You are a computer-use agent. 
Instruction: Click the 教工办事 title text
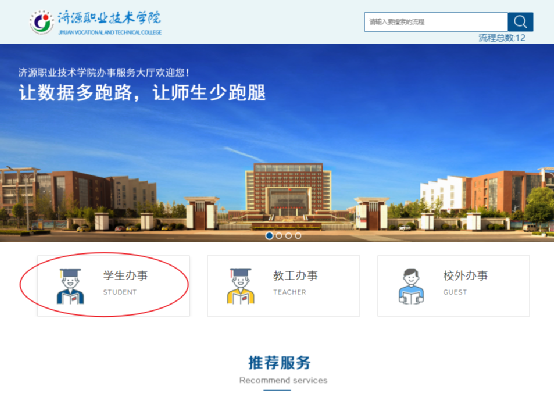(x=295, y=275)
